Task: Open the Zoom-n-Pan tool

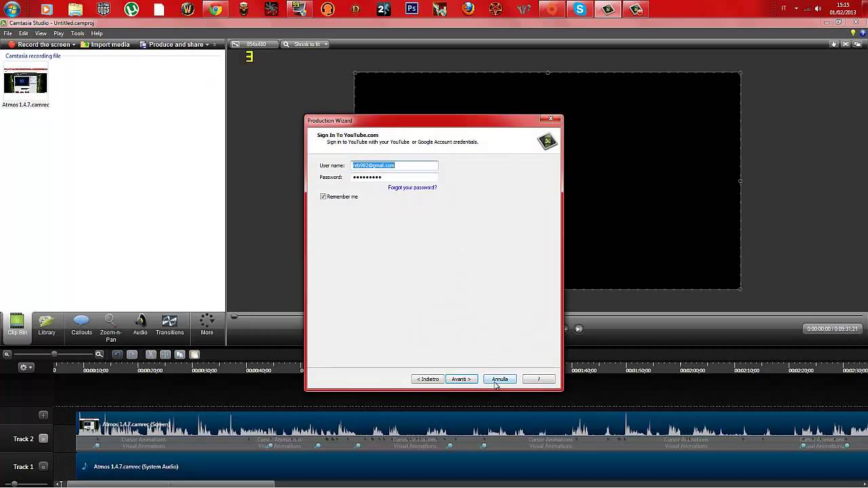Action: point(111,328)
